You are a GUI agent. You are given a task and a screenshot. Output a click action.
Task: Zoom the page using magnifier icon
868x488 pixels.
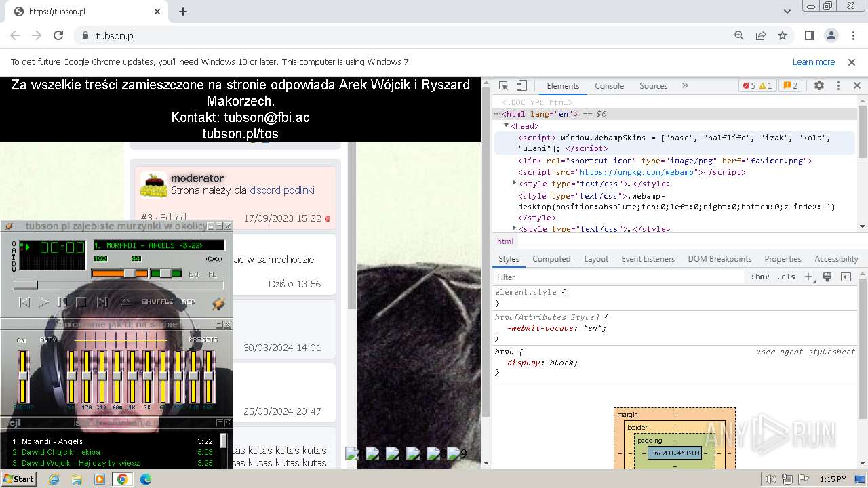739,35
